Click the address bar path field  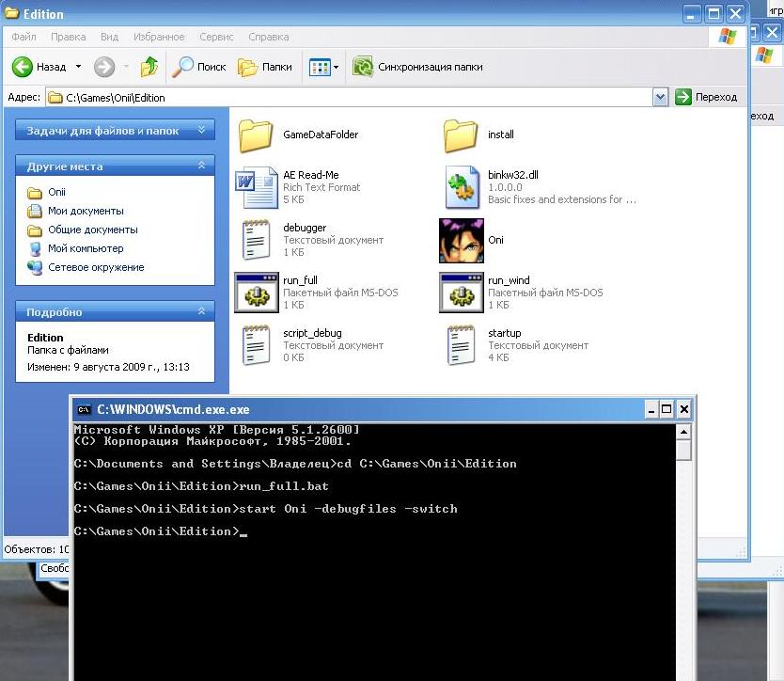point(357,97)
